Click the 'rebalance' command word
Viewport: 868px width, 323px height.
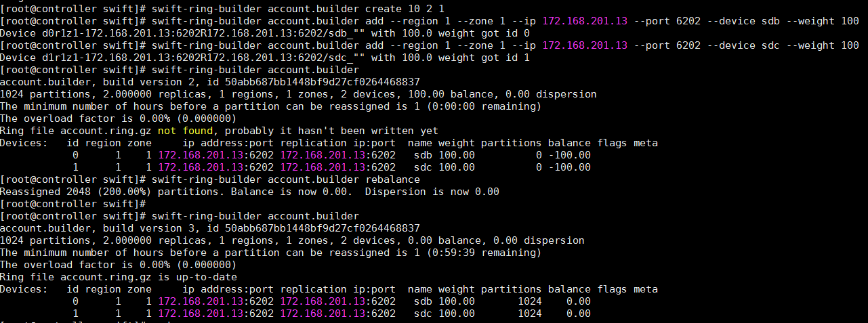pyautogui.click(x=392, y=179)
